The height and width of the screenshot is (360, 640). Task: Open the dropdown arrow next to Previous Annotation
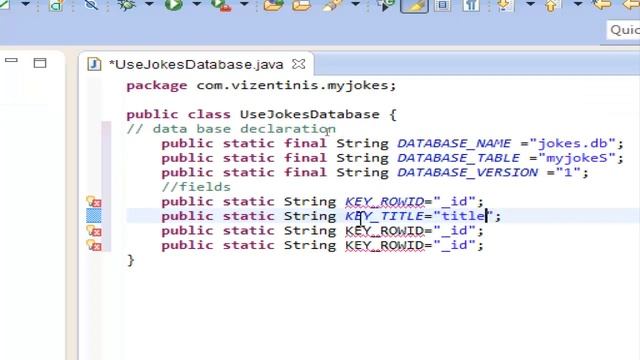578,4
